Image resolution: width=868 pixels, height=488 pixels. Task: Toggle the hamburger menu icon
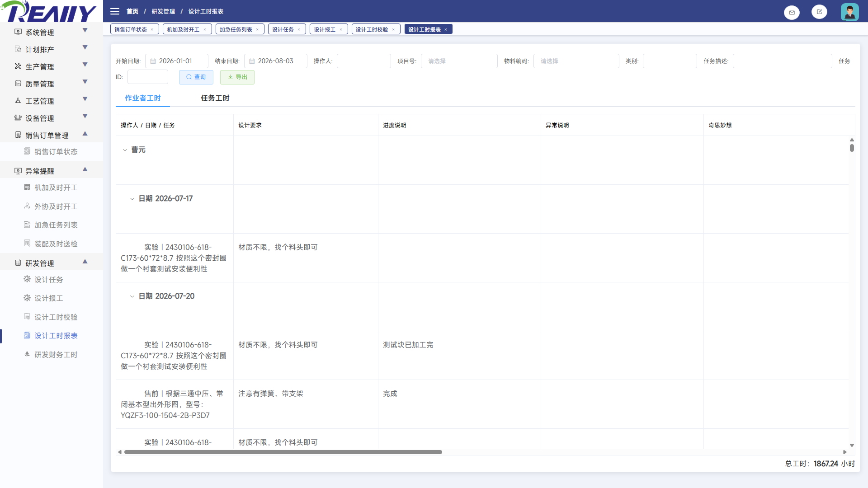click(115, 11)
